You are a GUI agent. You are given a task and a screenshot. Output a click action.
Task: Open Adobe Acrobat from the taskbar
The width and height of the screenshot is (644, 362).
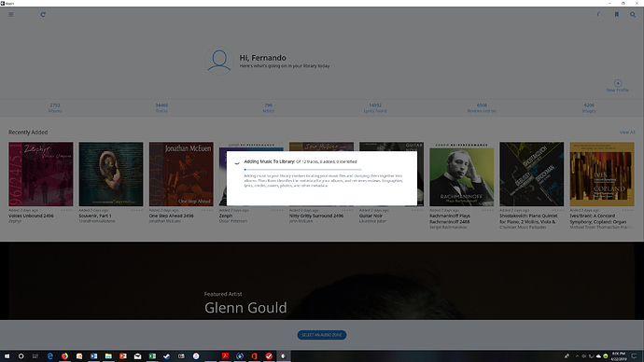point(225,356)
